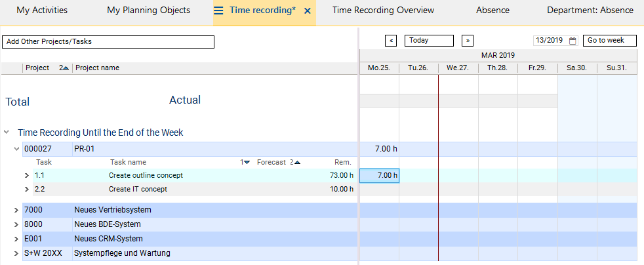Select the Create IT concept task name
Screen dimensions: 644x265
(x=138, y=190)
